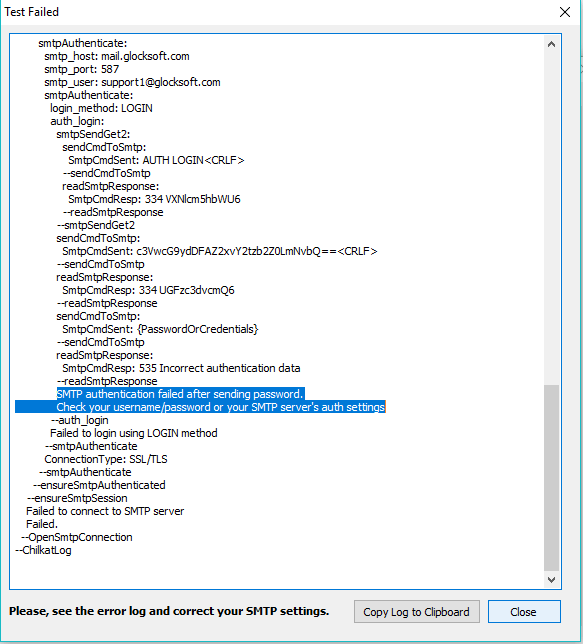
Task: Click the '535 Incorrect authentication data' line
Action: click(x=181, y=368)
